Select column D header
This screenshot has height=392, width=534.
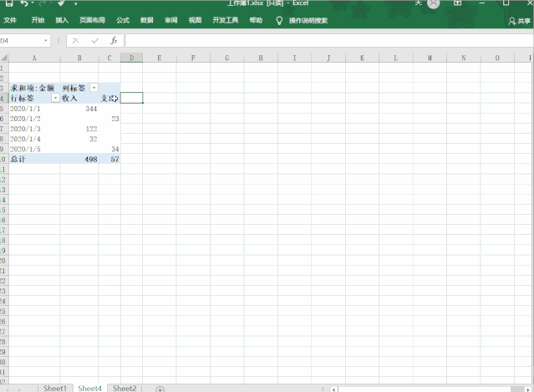131,58
